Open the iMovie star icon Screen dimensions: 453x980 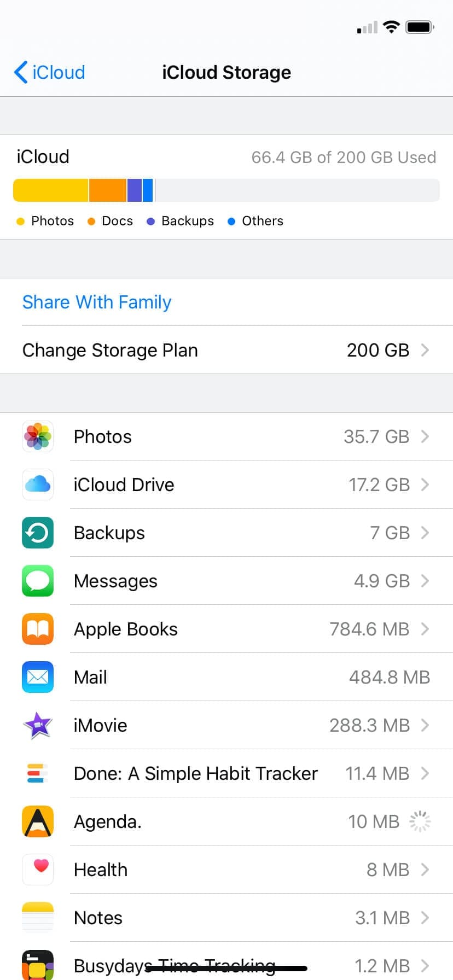point(37,725)
